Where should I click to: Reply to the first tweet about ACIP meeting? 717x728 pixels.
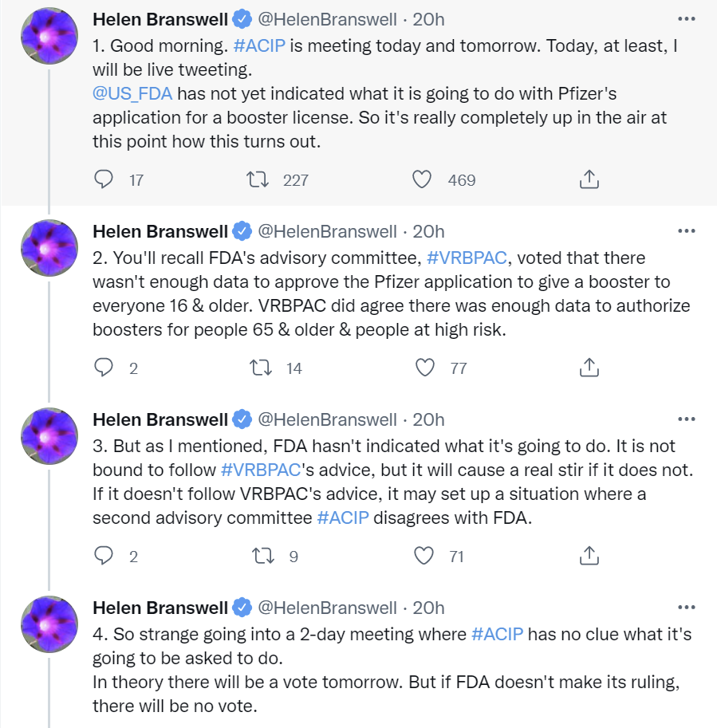103,179
